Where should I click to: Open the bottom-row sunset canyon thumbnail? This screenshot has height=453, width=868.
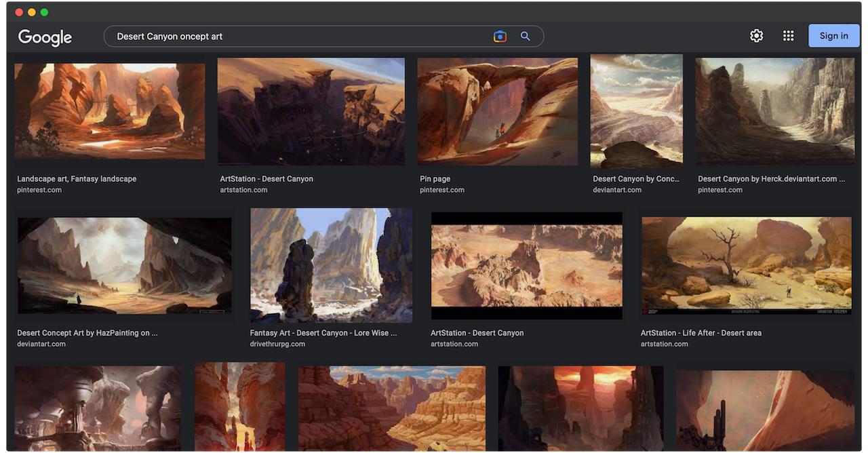(x=581, y=408)
